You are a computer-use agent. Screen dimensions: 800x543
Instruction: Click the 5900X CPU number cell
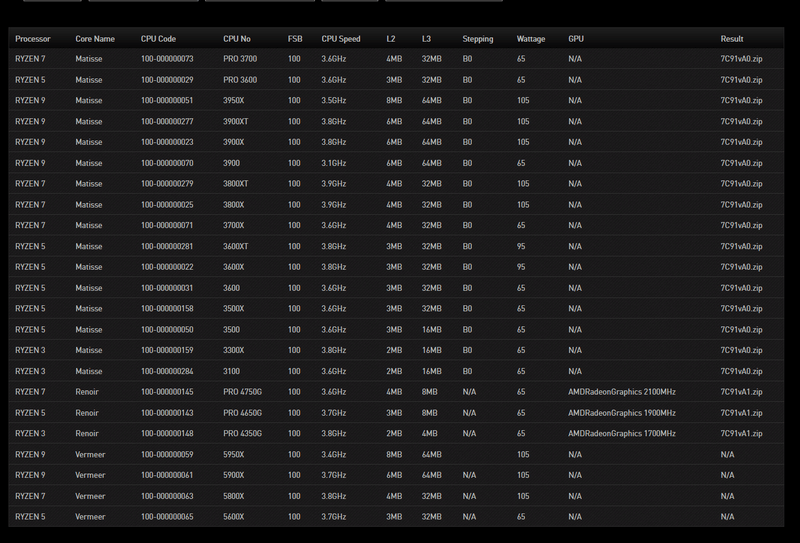pyautogui.click(x=234, y=475)
